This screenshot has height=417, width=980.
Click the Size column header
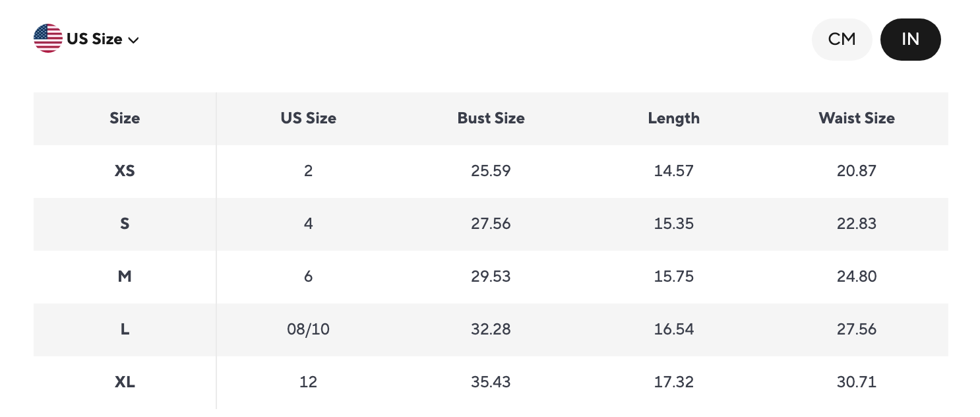coord(125,119)
